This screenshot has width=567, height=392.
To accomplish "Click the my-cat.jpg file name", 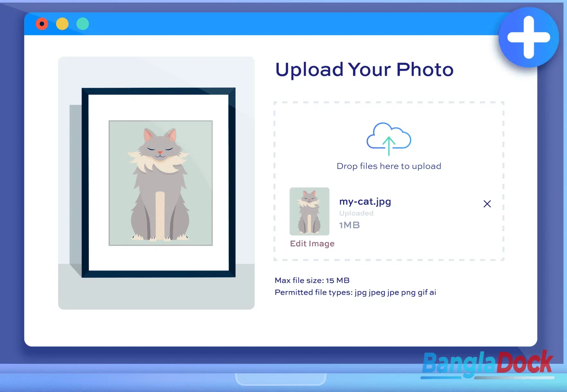I will coord(365,201).
